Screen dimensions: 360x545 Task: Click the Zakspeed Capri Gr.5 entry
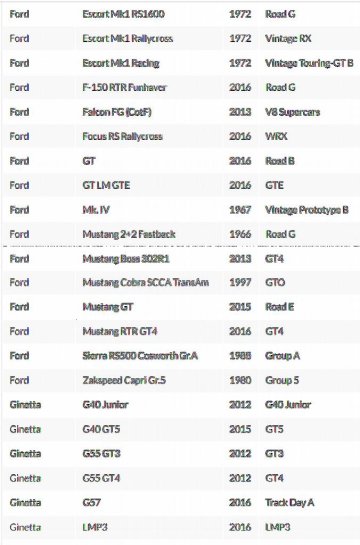124,380
